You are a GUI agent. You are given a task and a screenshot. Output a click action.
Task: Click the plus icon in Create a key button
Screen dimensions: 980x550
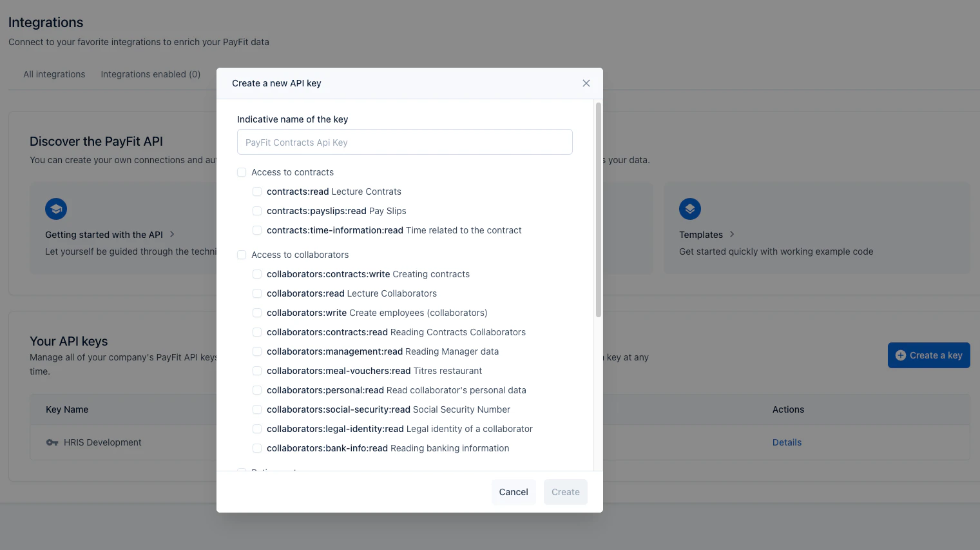(x=900, y=355)
